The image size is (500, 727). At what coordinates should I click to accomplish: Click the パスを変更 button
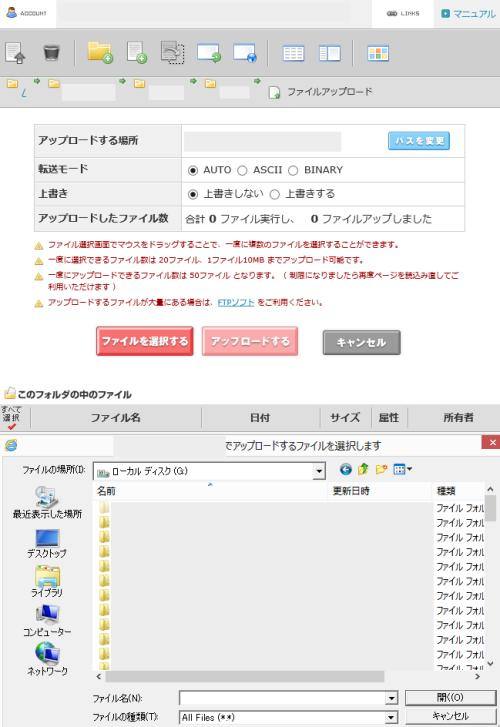click(419, 141)
